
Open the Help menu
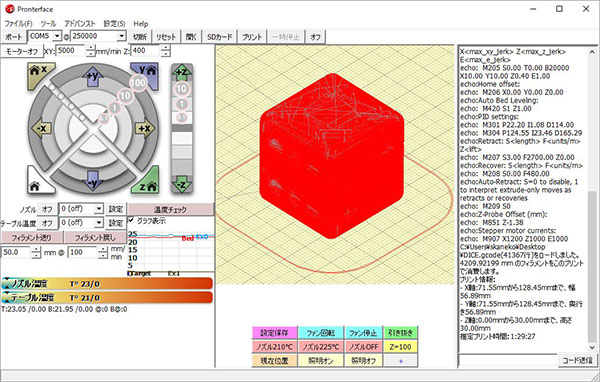tap(141, 23)
